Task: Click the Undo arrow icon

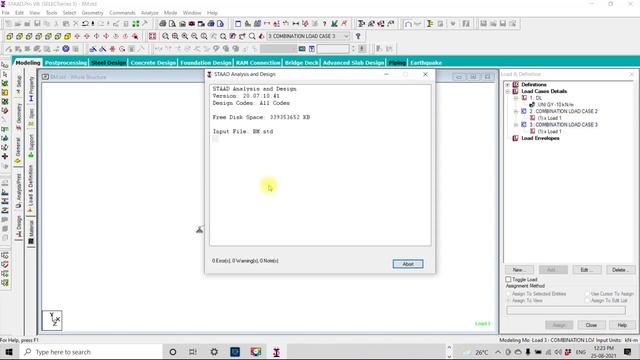Action: coord(85,24)
